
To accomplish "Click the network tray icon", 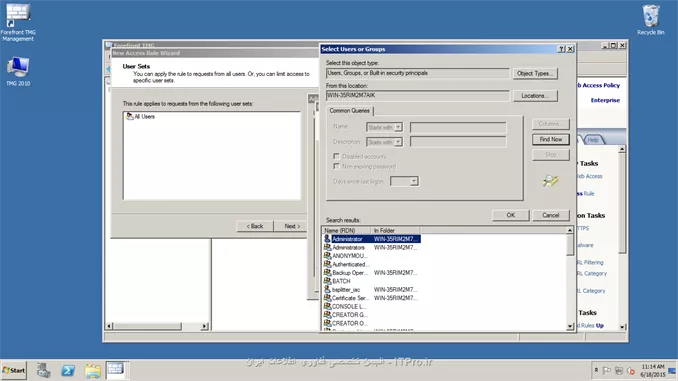I will (619, 371).
